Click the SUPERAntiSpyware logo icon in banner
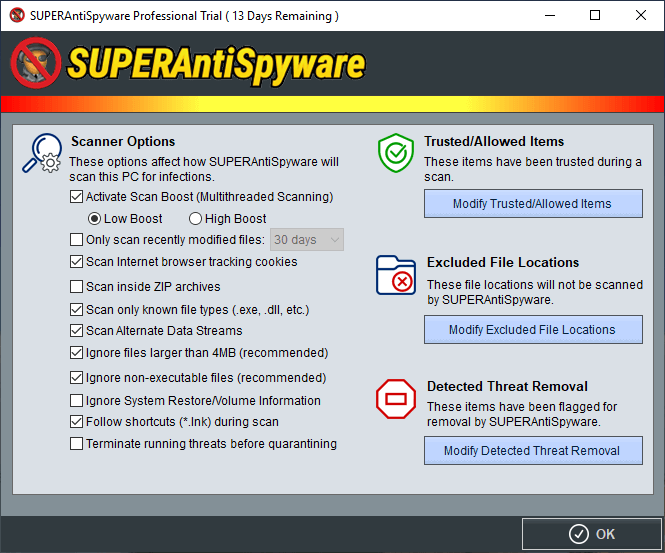This screenshot has width=665, height=553. coord(36,63)
